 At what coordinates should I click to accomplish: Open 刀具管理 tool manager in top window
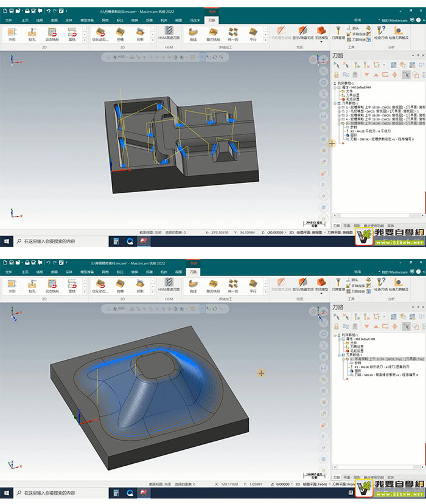(x=338, y=33)
